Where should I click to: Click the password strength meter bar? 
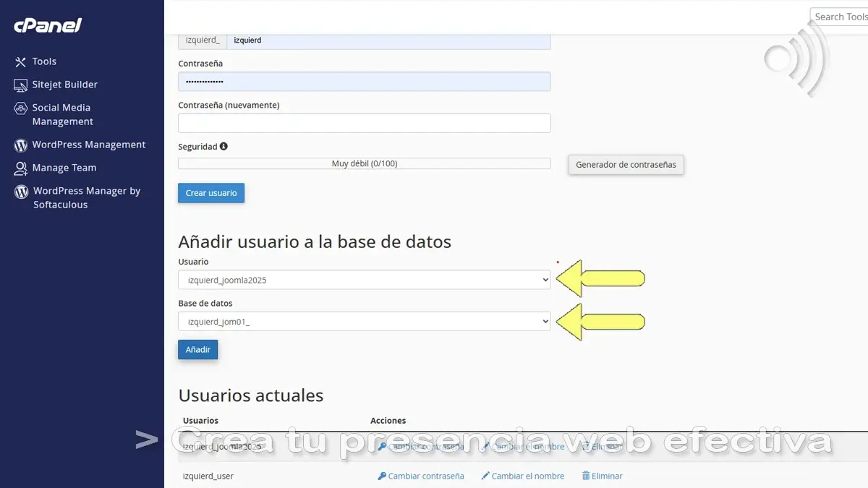click(364, 164)
